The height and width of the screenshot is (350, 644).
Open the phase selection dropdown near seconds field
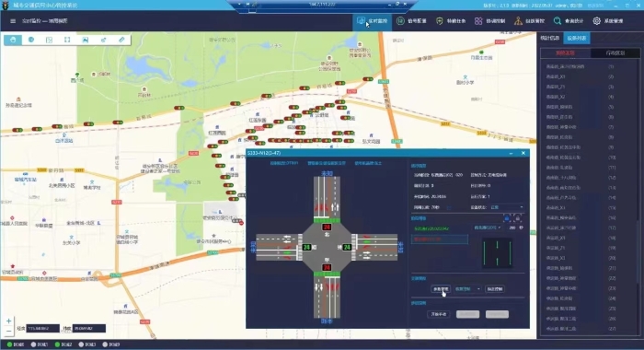pyautogui.click(x=488, y=227)
